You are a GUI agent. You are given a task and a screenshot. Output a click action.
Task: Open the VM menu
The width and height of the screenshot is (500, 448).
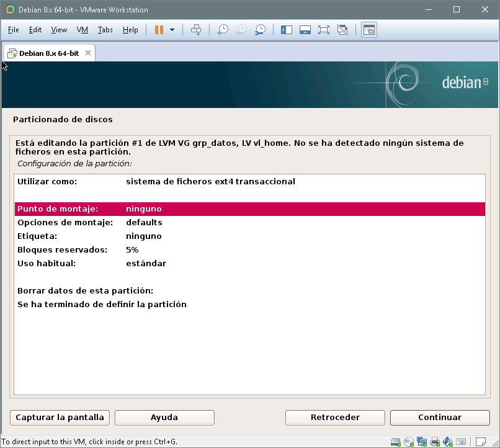[x=83, y=30]
